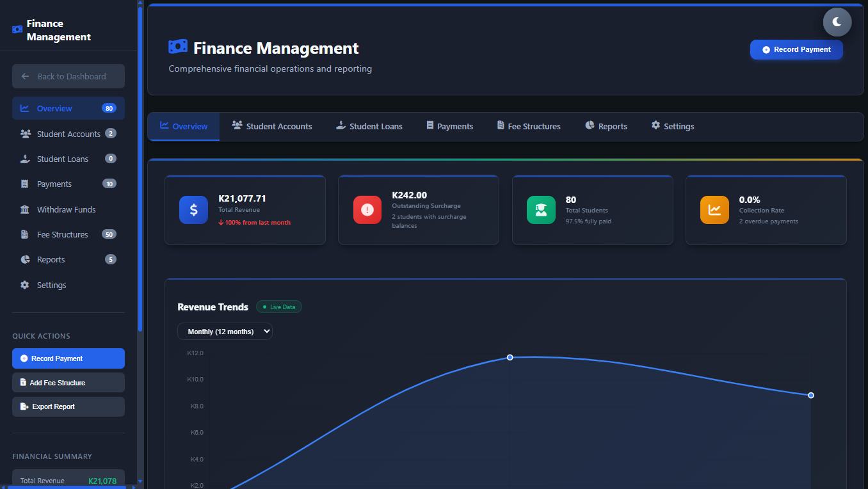Image resolution: width=868 pixels, height=489 pixels.
Task: Click the Withdraw Funds bank icon in sidebar
Action: pyautogui.click(x=25, y=209)
